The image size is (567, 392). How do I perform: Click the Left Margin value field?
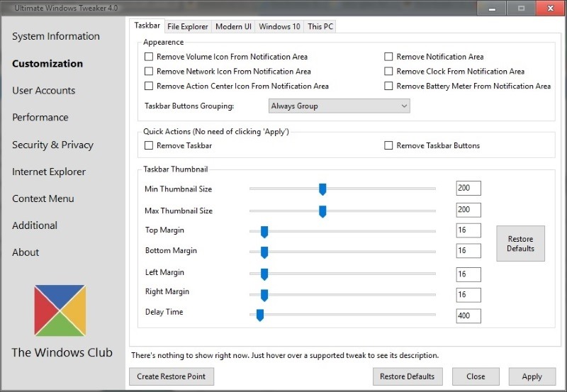tap(468, 274)
